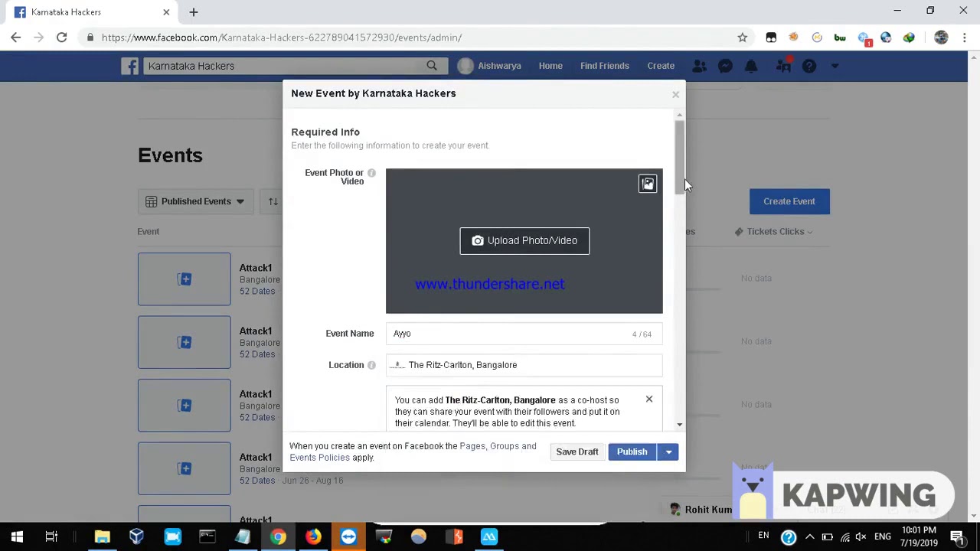
Task: Open the Quick Help question icon
Action: tap(809, 66)
